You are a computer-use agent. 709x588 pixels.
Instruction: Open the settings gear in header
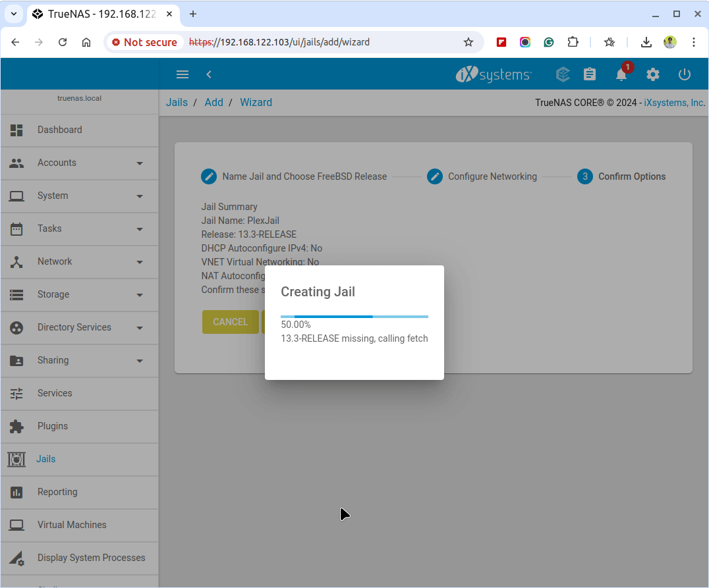click(x=653, y=74)
